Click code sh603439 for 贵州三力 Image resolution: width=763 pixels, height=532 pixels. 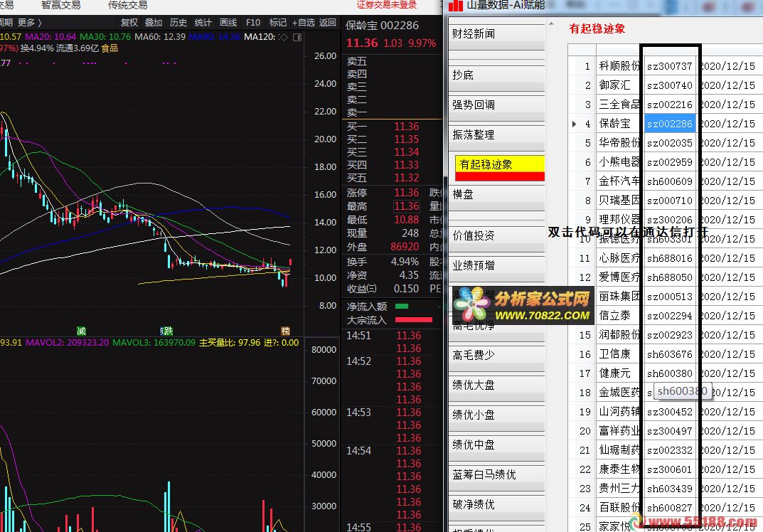pos(670,489)
